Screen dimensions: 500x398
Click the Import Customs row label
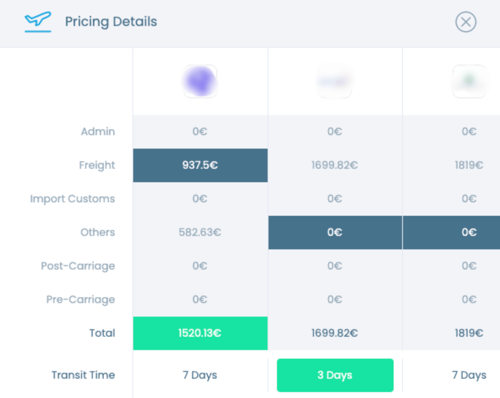click(x=73, y=199)
